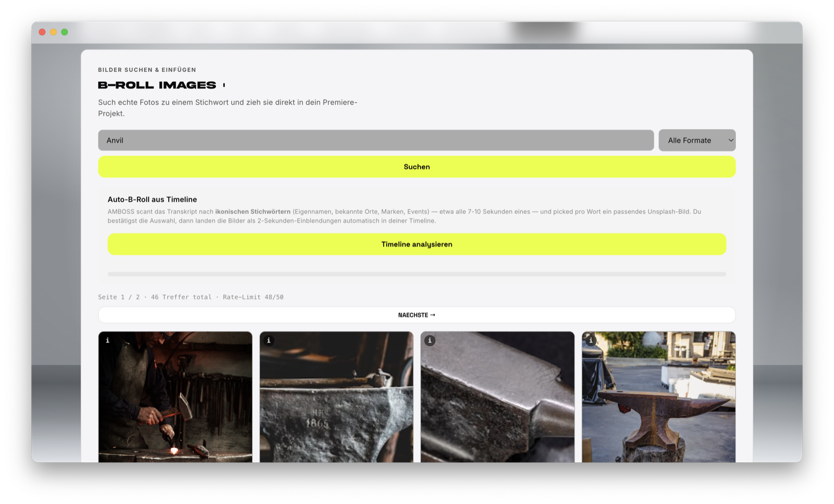The image size is (834, 504).
Task: Click the 'Auto-B-Roll aus Timeline' heading
Action: tap(152, 199)
